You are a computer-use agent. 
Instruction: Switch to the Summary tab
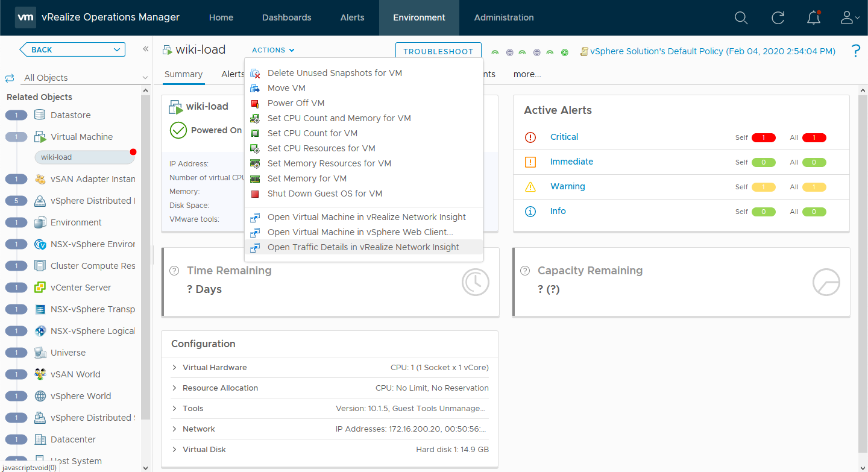183,74
